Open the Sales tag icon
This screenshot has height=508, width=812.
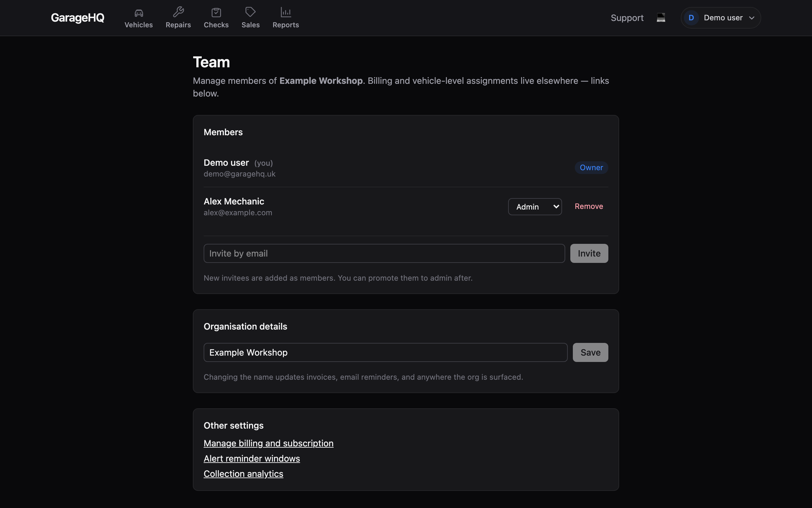pyautogui.click(x=250, y=12)
